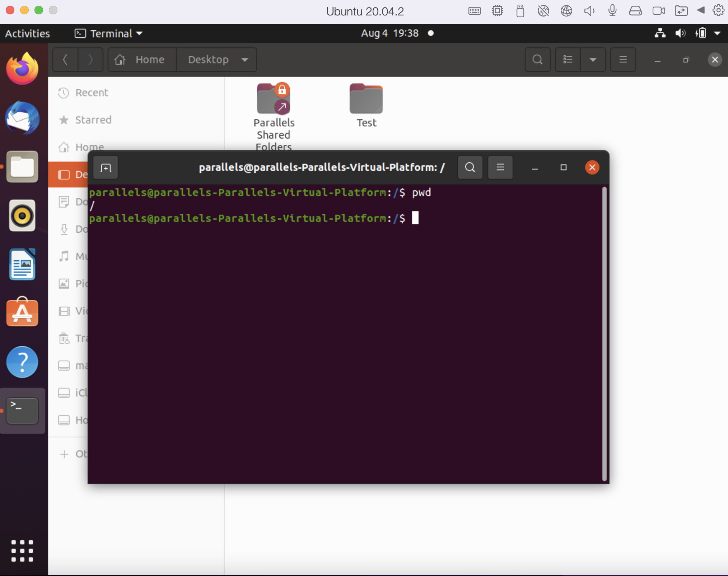The width and height of the screenshot is (728, 576).
Task: Click the volume icon in Ubuntu top bar
Action: pyautogui.click(x=680, y=33)
